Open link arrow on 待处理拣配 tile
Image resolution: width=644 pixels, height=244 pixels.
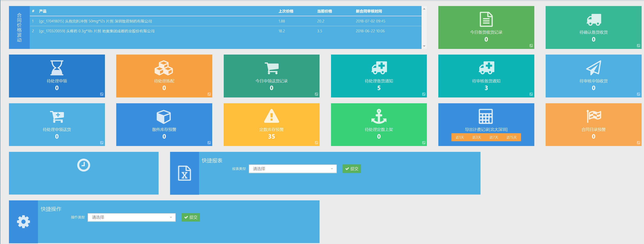click(209, 94)
